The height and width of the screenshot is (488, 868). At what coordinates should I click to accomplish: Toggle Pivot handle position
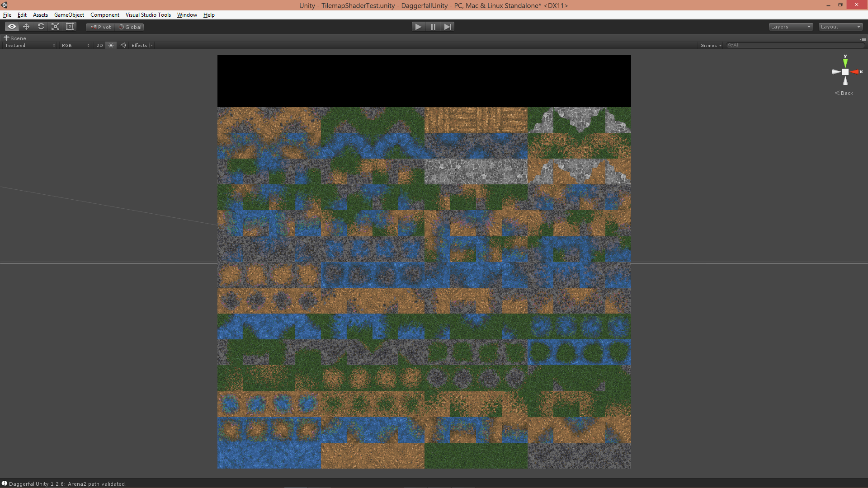click(x=100, y=27)
